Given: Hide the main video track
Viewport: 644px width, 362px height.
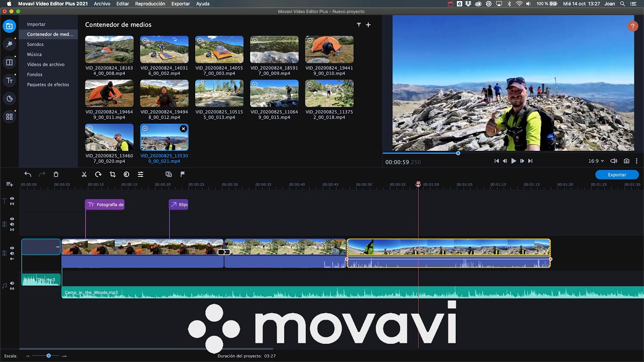Looking at the screenshot, I should point(12,248).
